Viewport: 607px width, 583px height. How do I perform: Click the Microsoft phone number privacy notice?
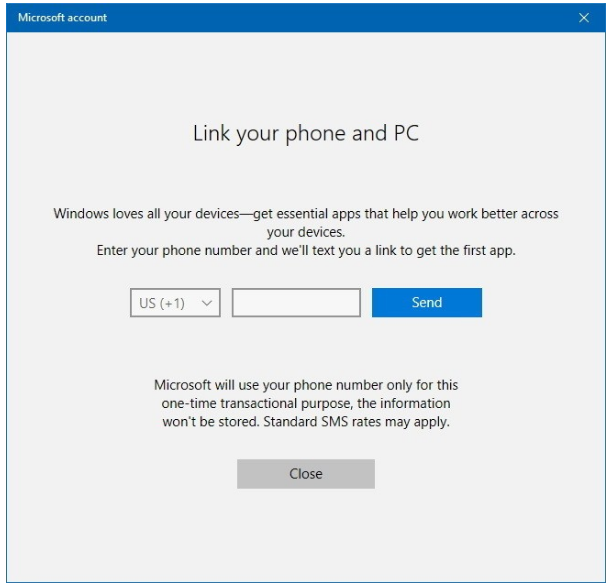tap(305, 384)
